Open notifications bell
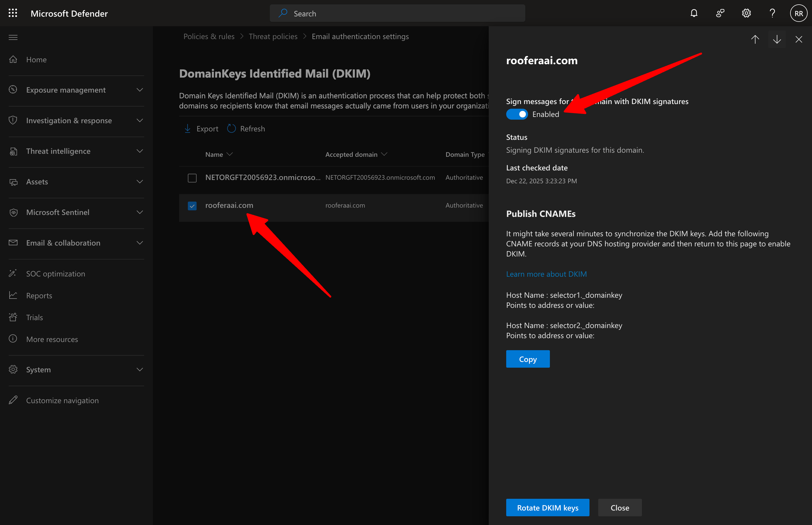The height and width of the screenshot is (525, 812). 694,13
